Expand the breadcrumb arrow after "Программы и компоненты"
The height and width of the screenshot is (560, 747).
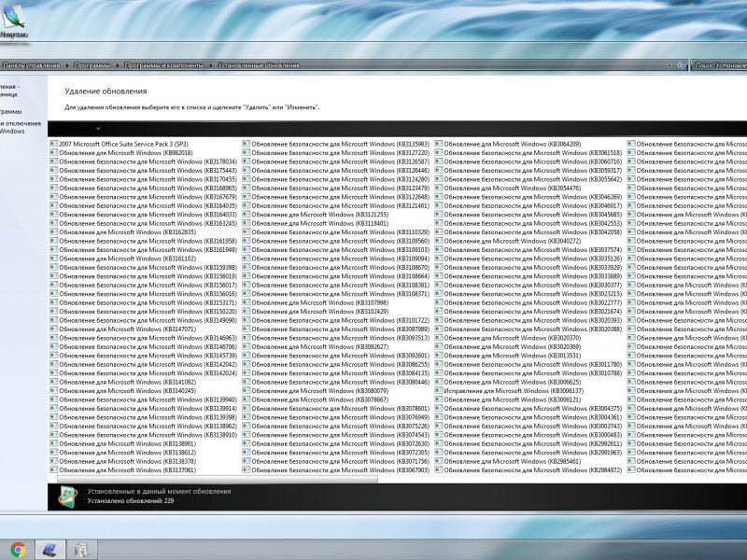(211, 65)
